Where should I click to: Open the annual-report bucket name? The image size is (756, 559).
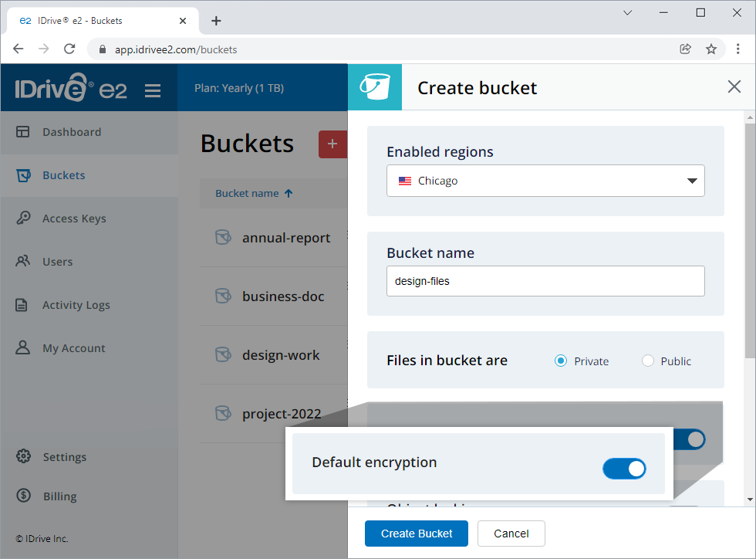(x=286, y=238)
